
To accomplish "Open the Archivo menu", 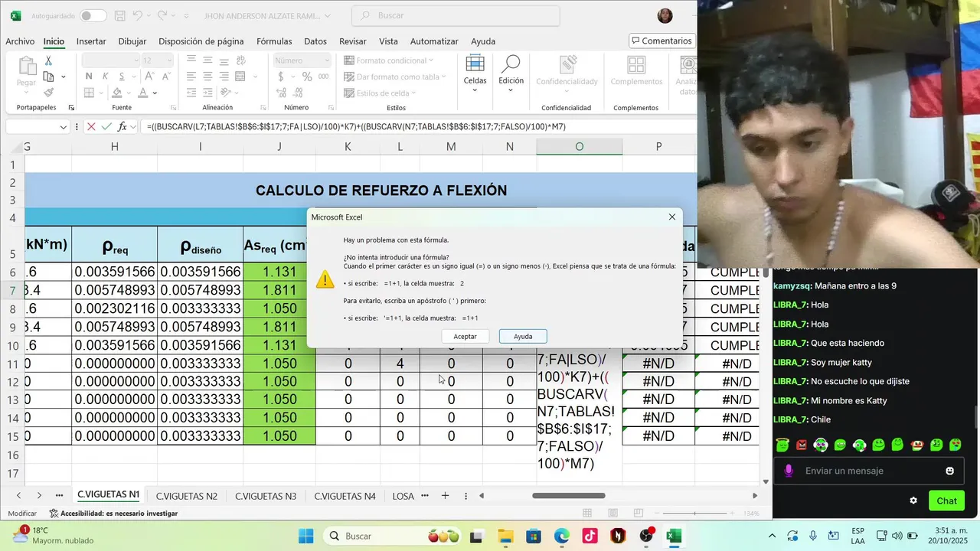I will point(20,41).
